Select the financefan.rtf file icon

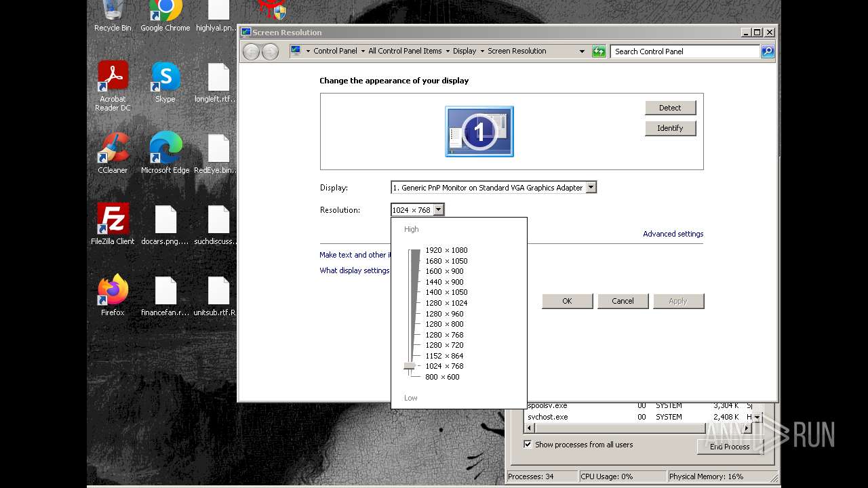(165, 296)
